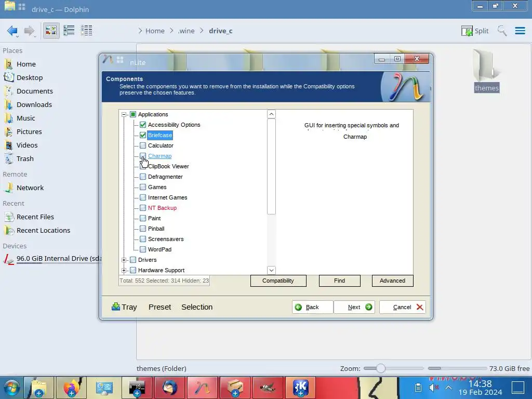The height and width of the screenshot is (399, 532).
Task: Open Thunderbird mail from taskbar
Action: tap(169, 388)
